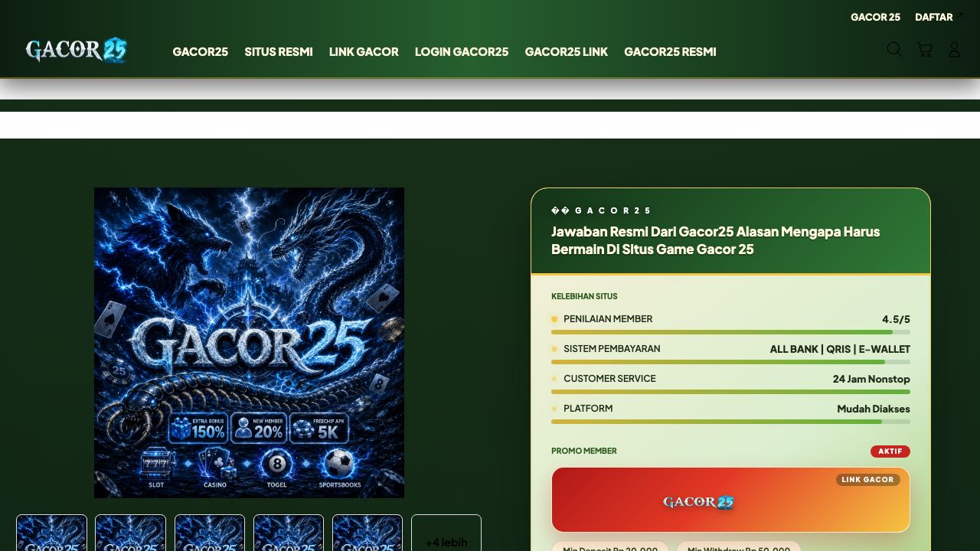Click the AKTIF status badge
980x551 pixels.
(x=890, y=452)
